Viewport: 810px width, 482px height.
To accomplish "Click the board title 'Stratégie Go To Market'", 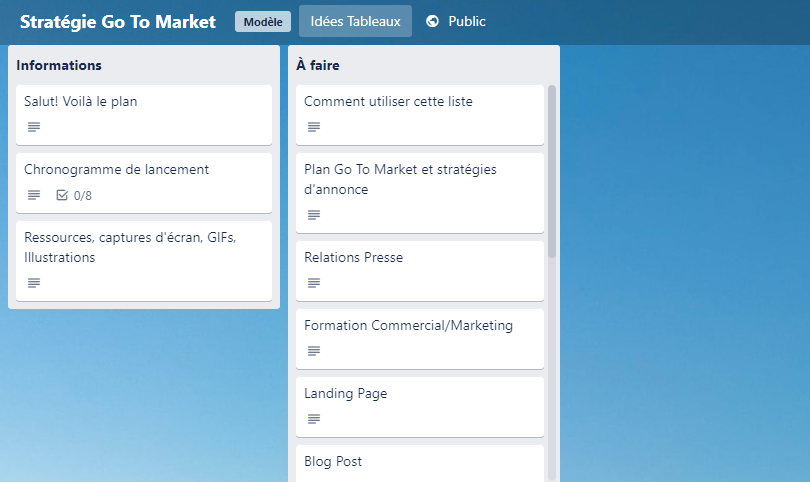I will tap(118, 21).
